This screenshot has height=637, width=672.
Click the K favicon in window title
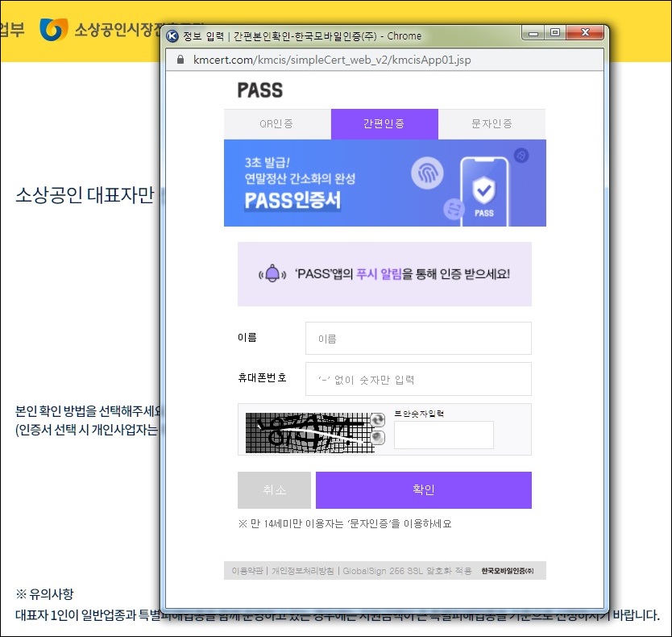pos(172,35)
